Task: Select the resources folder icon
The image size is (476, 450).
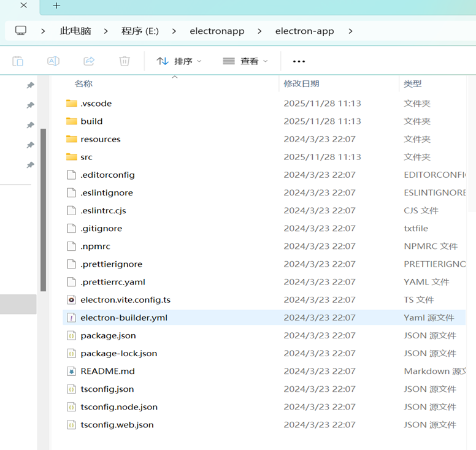Action: click(x=72, y=139)
